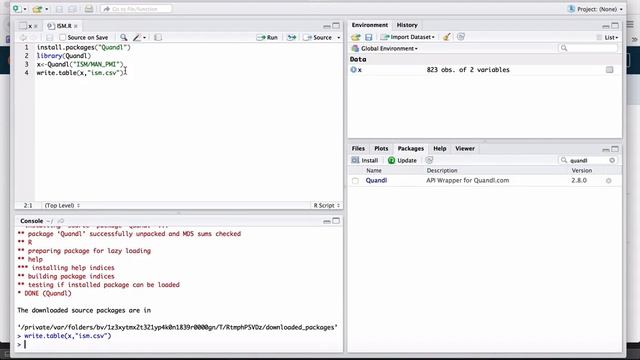Switch to the Packages tab
This screenshot has height=360, width=640.
pos(411,149)
